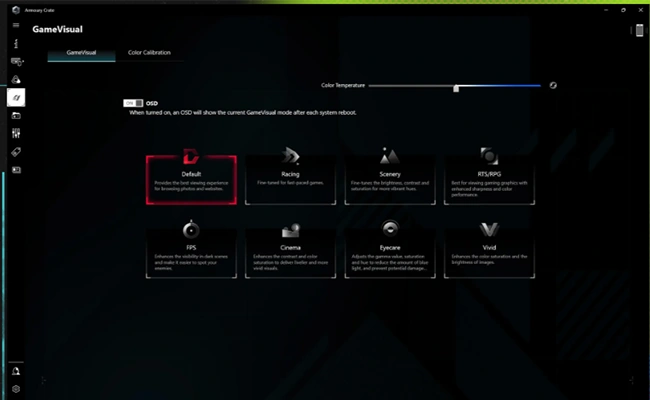Toggle the OSD switch
Viewport: 650px width, 400px height.
click(x=133, y=103)
